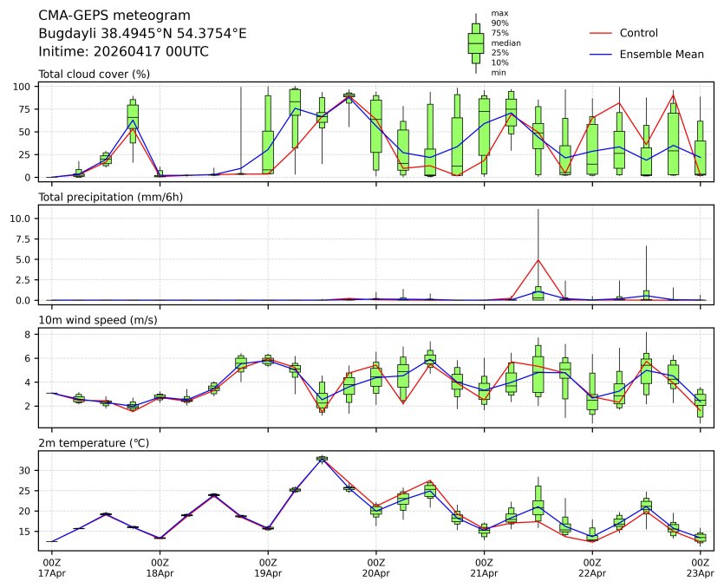Click the '00Z 23Apr' x-axis label
The height and width of the screenshot is (588, 724).
(x=701, y=568)
